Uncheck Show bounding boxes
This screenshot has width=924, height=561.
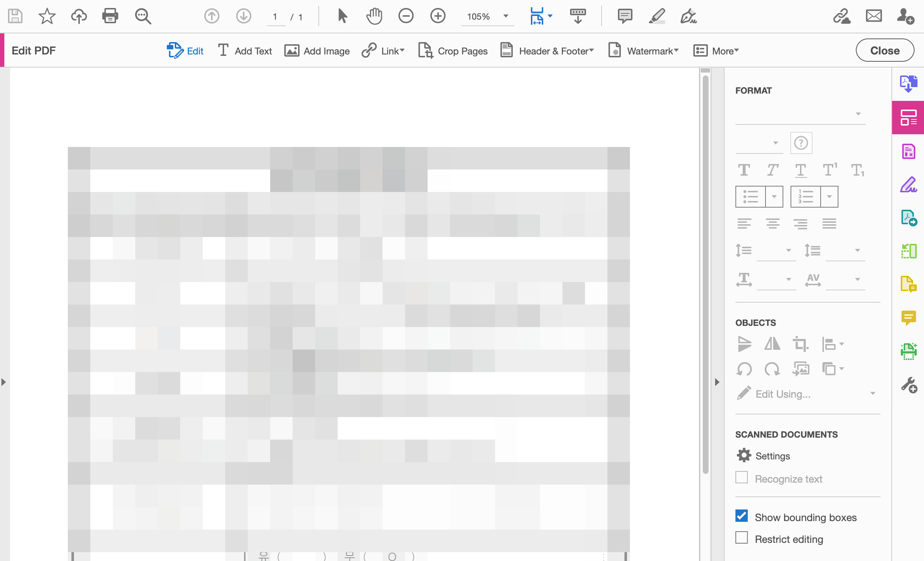[741, 516]
